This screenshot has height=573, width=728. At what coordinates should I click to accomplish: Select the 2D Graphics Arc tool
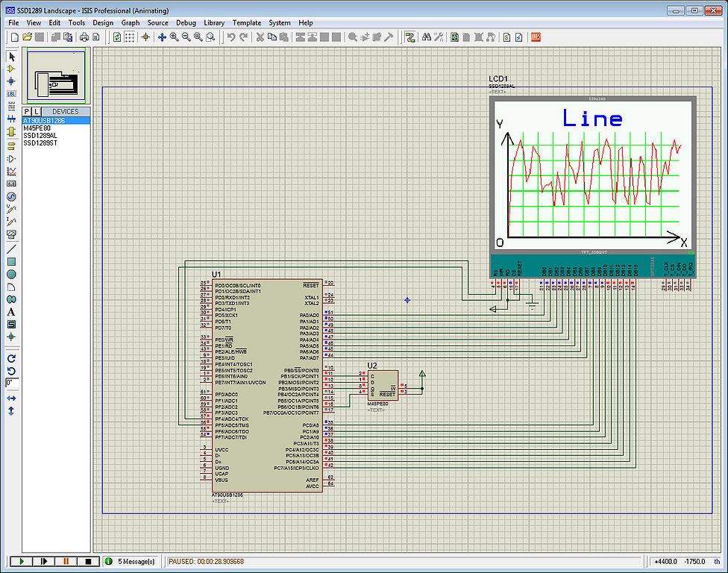coord(12,287)
